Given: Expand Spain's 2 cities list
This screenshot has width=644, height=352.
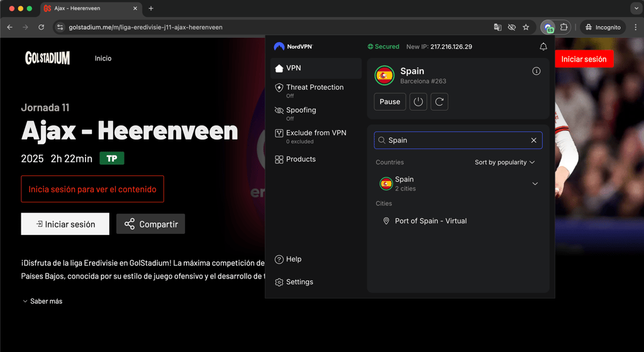Looking at the screenshot, I should [535, 184].
